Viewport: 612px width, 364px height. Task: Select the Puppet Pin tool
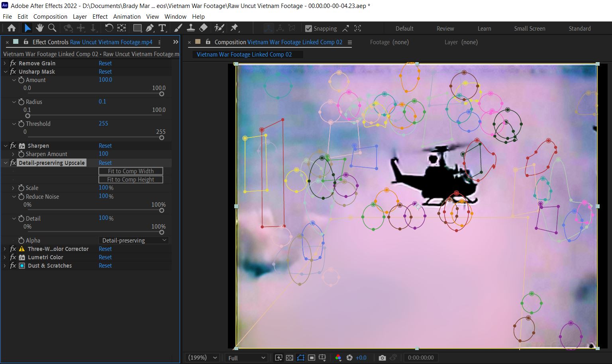234,28
